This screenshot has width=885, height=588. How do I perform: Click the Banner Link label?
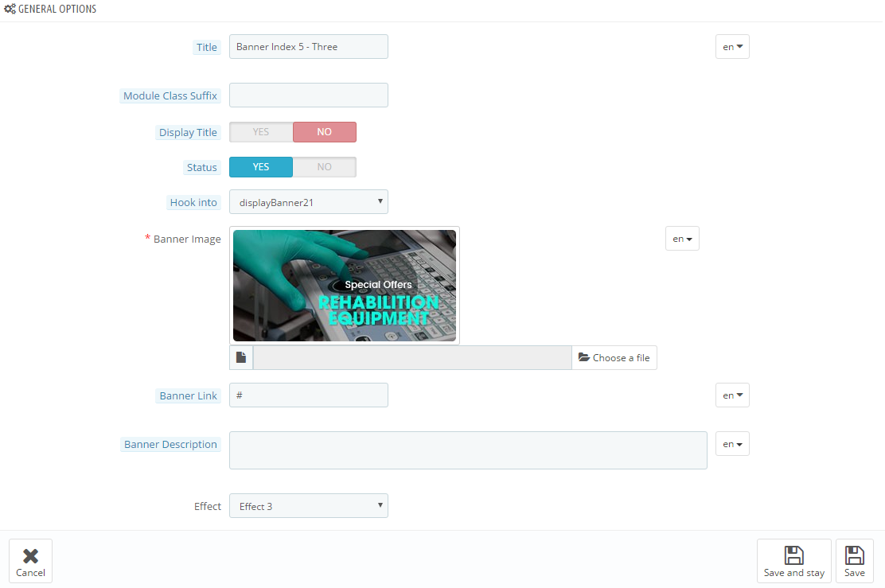(188, 396)
